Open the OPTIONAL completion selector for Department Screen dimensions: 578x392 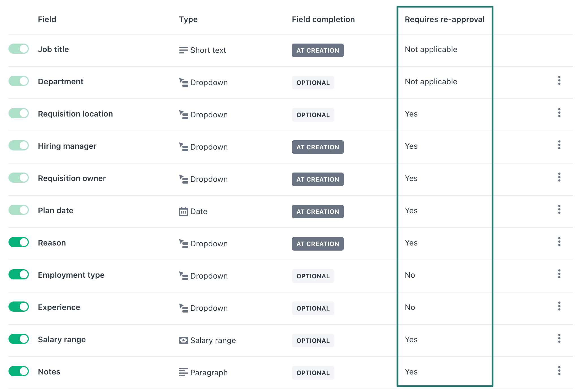coord(313,82)
